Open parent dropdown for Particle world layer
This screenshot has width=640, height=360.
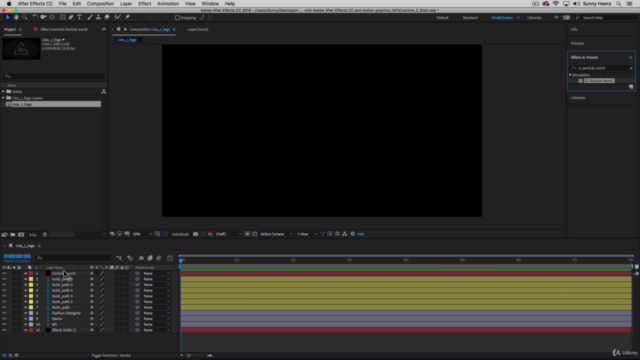pyautogui.click(x=156, y=273)
